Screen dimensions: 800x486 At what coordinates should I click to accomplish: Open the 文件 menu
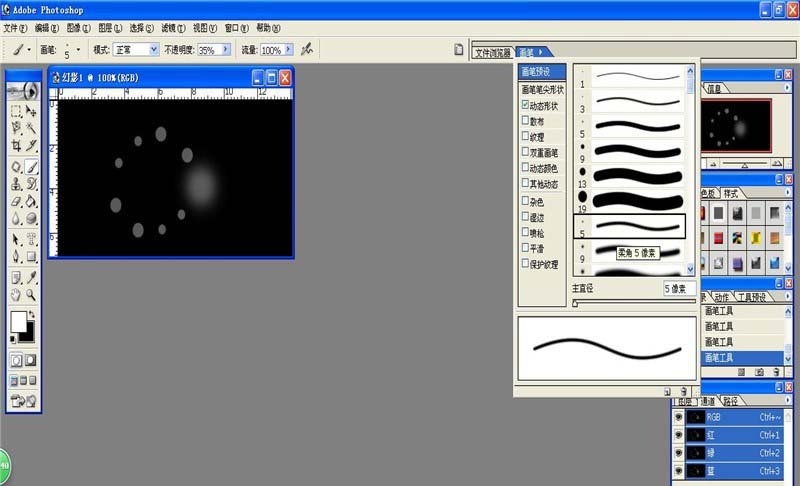pos(15,28)
